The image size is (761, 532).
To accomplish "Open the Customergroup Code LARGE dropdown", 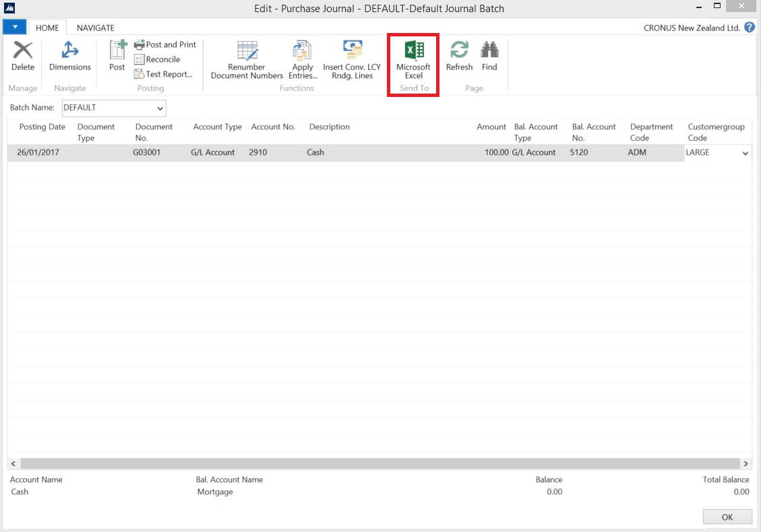I will point(745,154).
